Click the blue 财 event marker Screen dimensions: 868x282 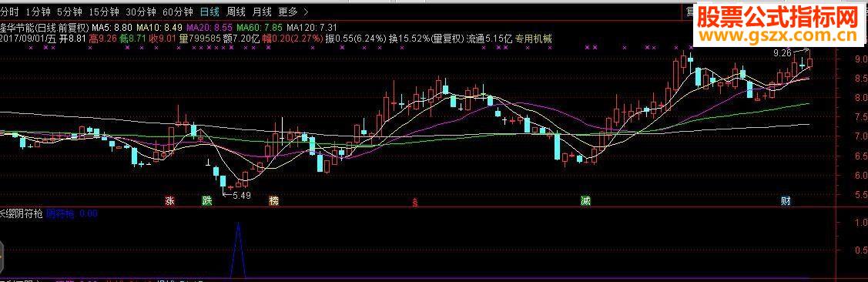click(x=785, y=201)
